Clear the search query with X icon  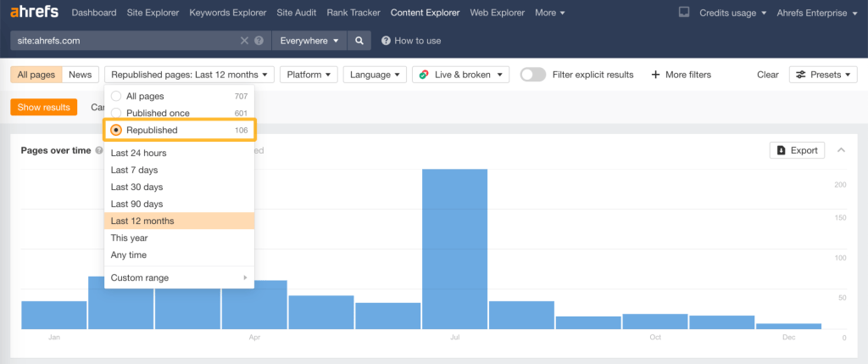tap(244, 41)
